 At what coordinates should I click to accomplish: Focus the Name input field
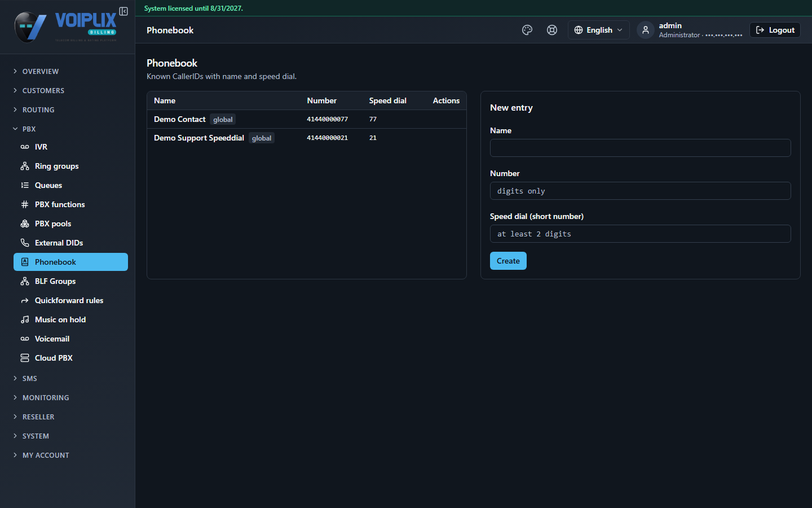point(641,148)
